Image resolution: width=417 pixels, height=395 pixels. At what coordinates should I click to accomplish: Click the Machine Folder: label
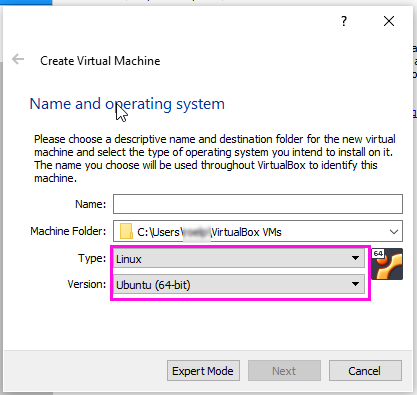click(x=68, y=231)
